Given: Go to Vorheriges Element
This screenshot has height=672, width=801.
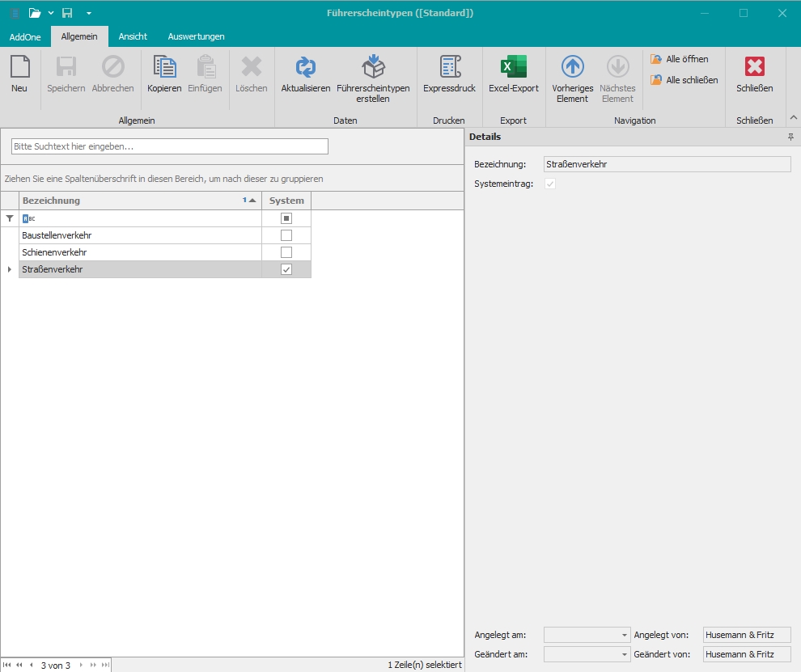Looking at the screenshot, I should (572, 68).
